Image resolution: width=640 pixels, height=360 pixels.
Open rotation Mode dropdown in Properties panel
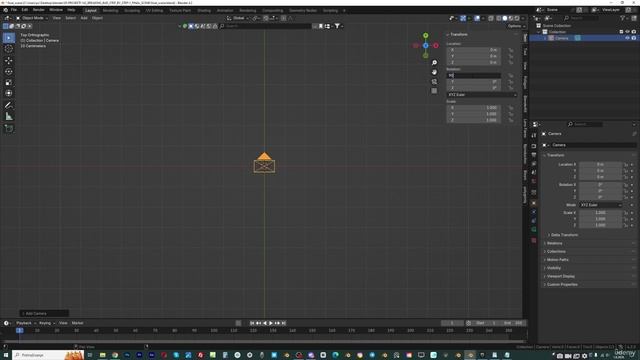pyautogui.click(x=600, y=205)
